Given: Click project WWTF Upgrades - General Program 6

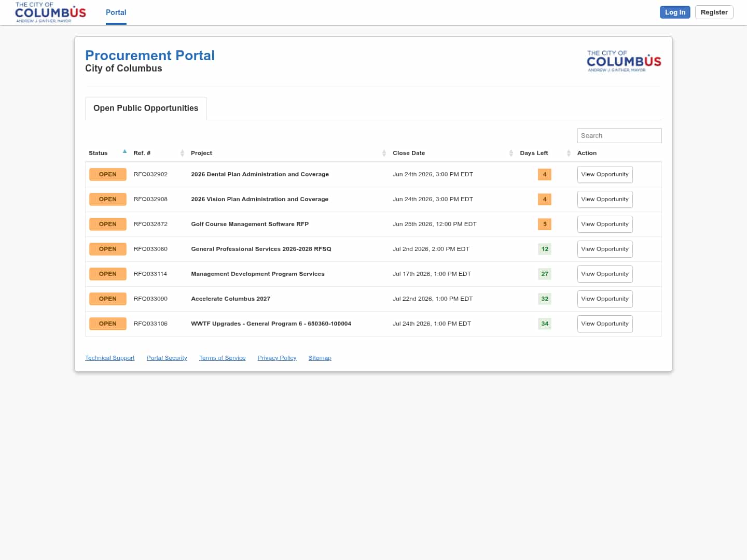Looking at the screenshot, I should pos(271,324).
